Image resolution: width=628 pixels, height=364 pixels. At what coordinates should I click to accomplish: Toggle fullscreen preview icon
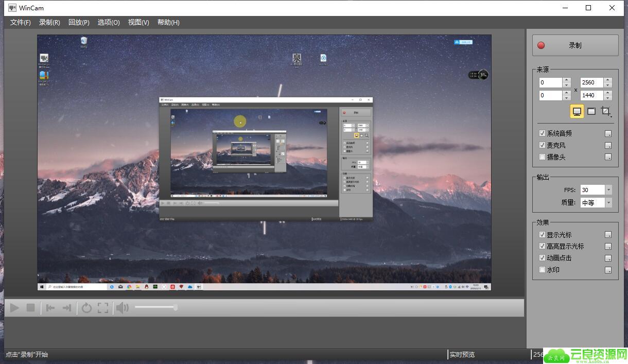[x=103, y=308]
